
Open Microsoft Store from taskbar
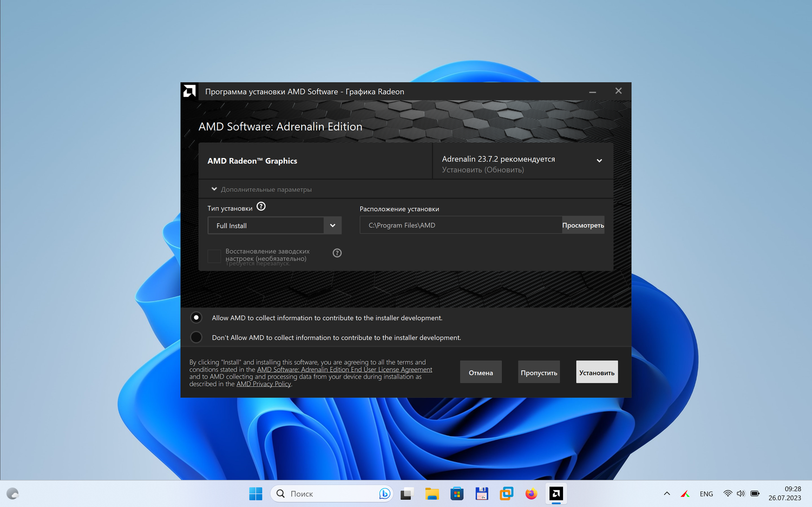(457, 493)
